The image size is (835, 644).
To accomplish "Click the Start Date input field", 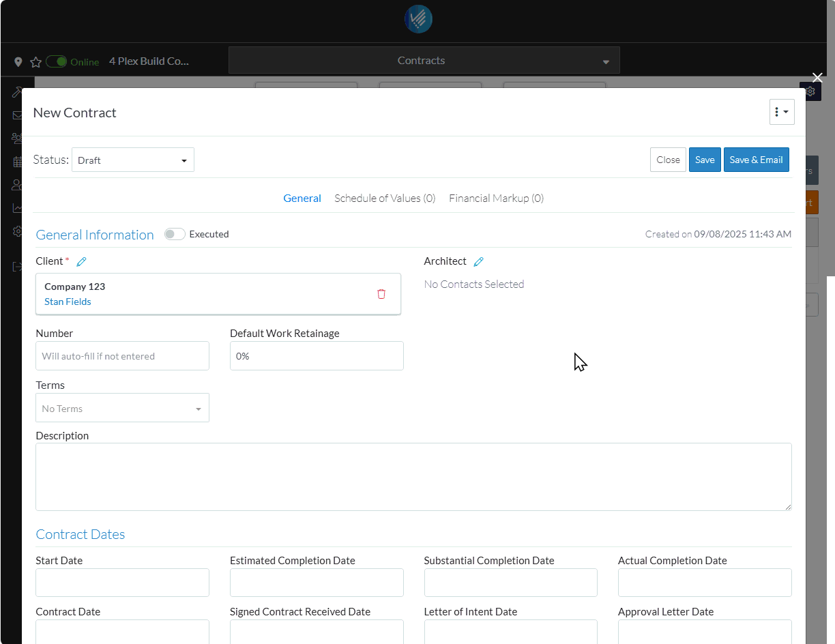I will (x=122, y=583).
